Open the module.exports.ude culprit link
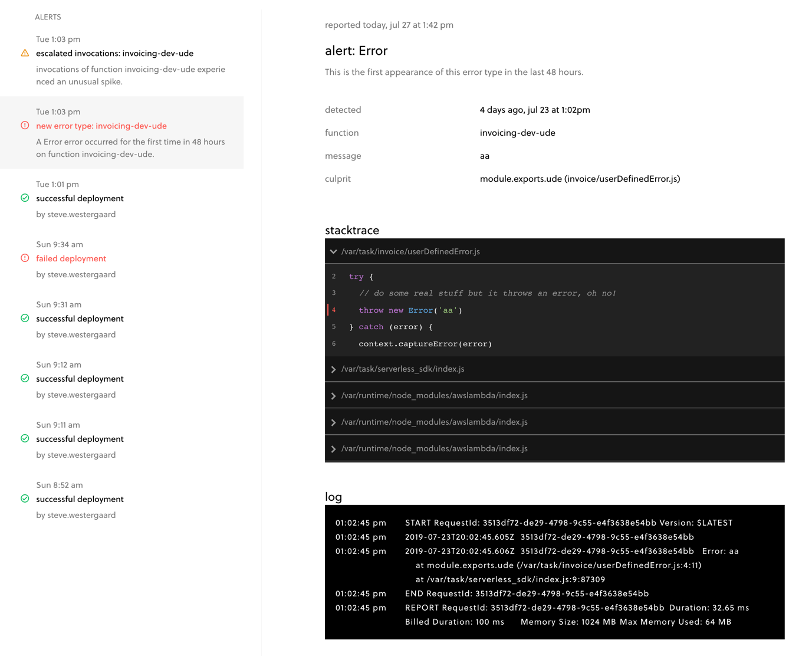 (x=580, y=179)
